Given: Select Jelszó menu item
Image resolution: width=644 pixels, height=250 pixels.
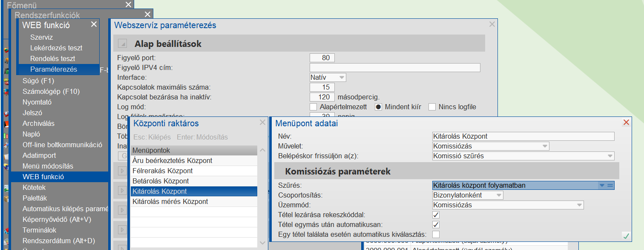Looking at the screenshot, I should coord(32,113).
